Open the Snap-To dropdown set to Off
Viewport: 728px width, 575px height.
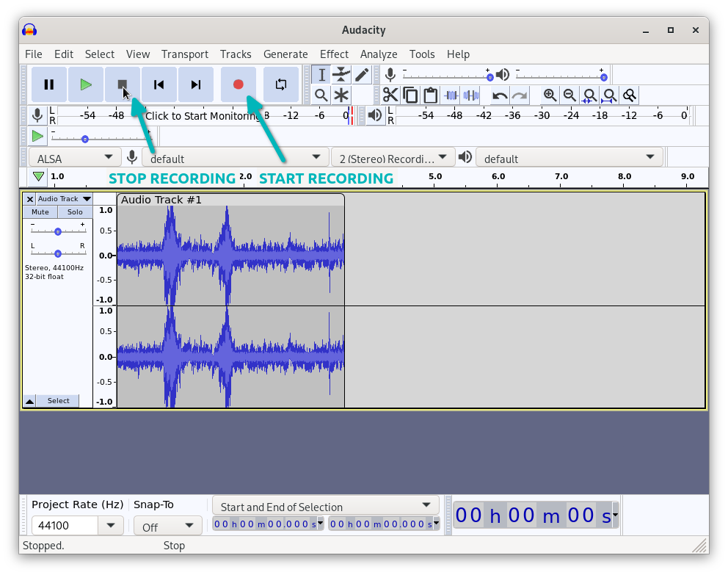pyautogui.click(x=167, y=525)
